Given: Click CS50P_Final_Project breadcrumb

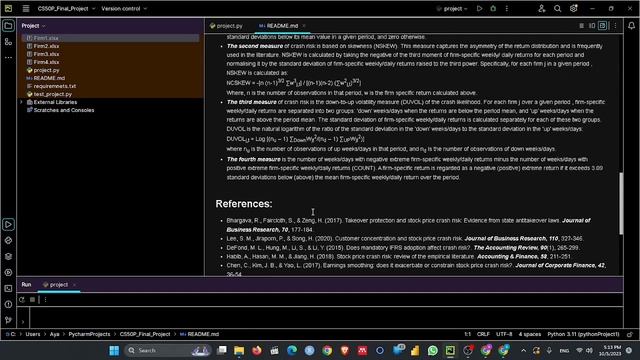Looking at the screenshot, I should tap(144, 334).
